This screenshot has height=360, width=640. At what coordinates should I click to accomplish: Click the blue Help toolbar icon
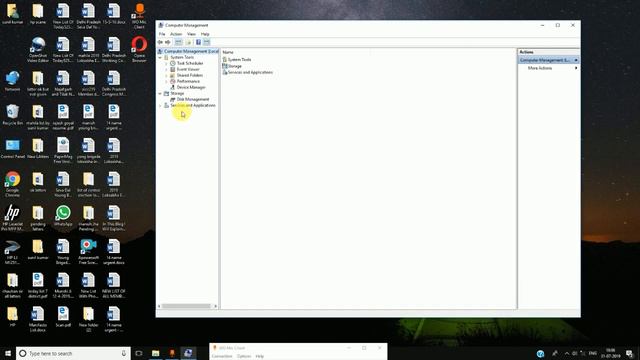[x=198, y=42]
